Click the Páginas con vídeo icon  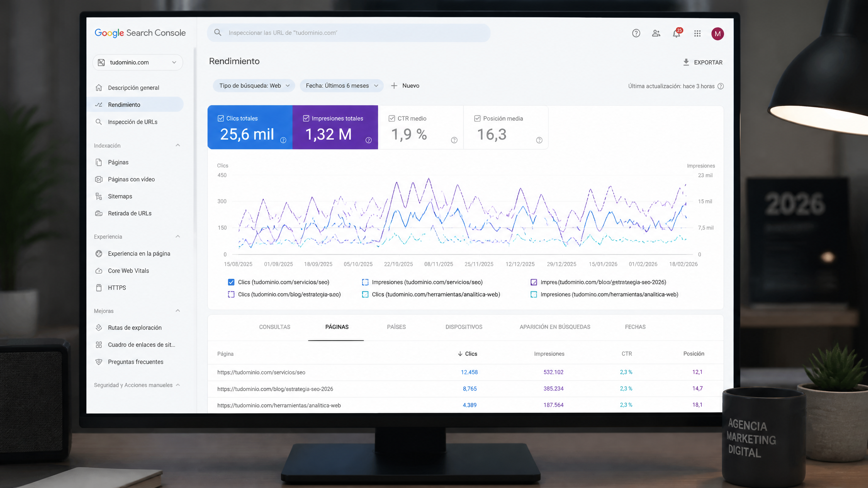coord(99,179)
